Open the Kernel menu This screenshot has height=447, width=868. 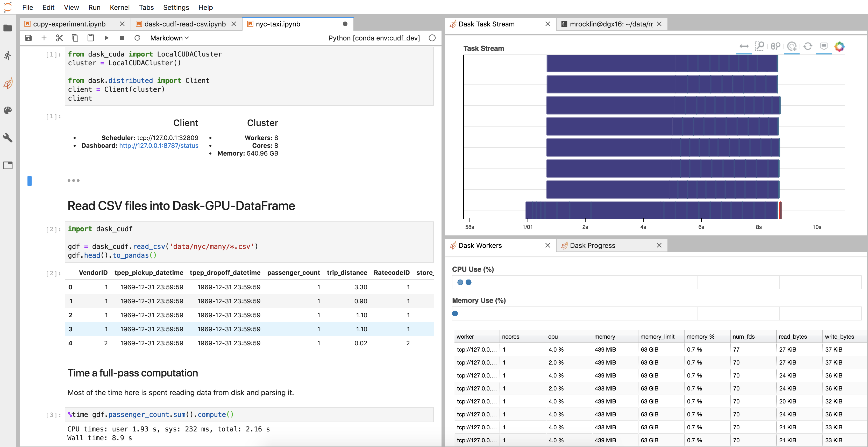point(120,8)
